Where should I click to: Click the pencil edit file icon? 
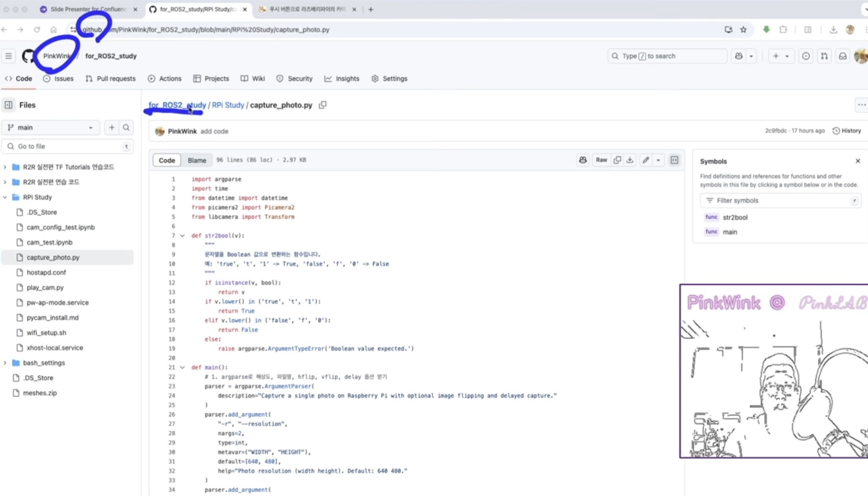[x=646, y=160]
